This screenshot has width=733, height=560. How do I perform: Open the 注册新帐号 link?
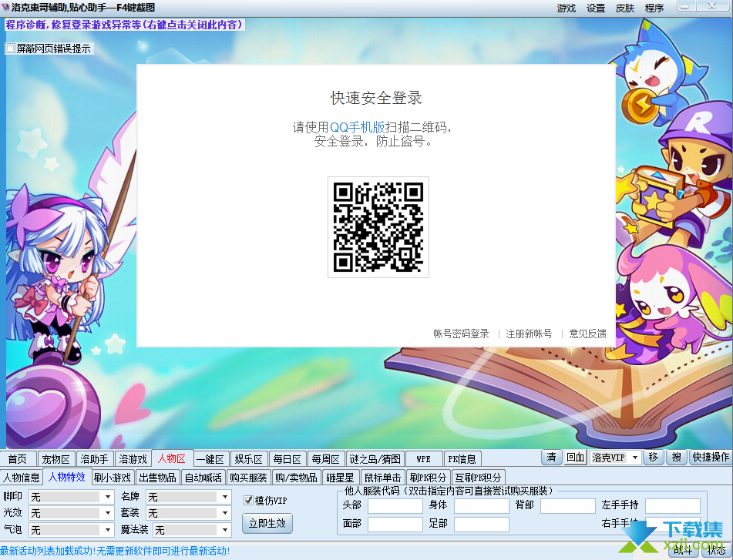click(529, 334)
